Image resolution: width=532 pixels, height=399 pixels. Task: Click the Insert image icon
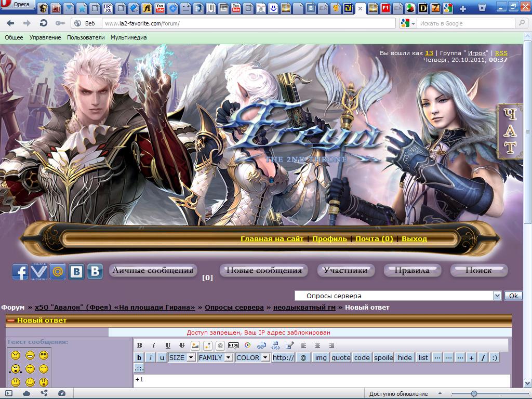[x=195, y=345]
